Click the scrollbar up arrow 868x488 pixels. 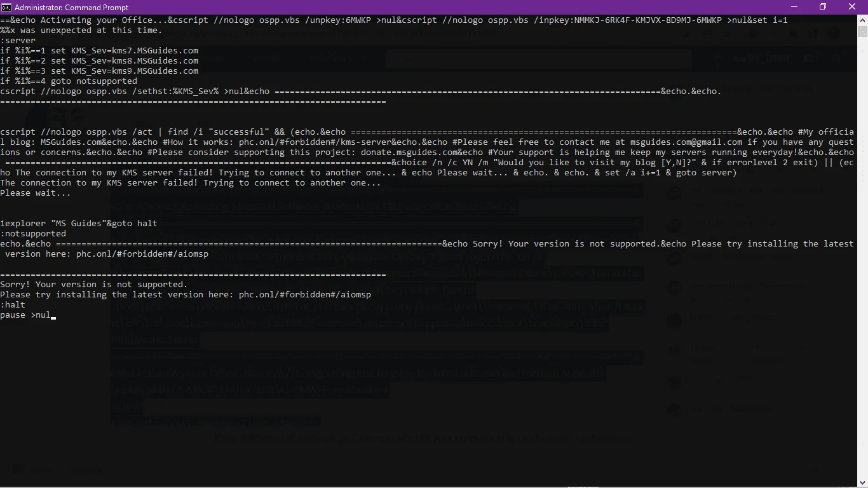pyautogui.click(x=862, y=20)
